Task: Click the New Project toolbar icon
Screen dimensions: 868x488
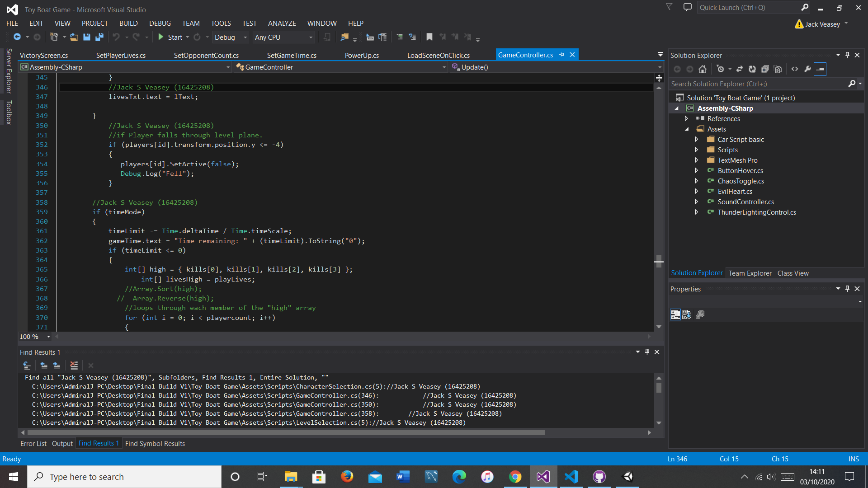Action: [x=54, y=37]
